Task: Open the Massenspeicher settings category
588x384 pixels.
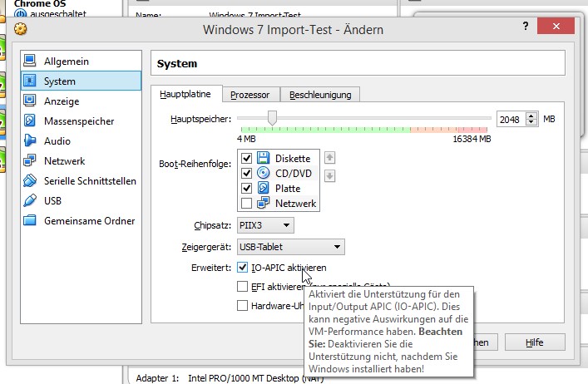Action: tap(81, 121)
